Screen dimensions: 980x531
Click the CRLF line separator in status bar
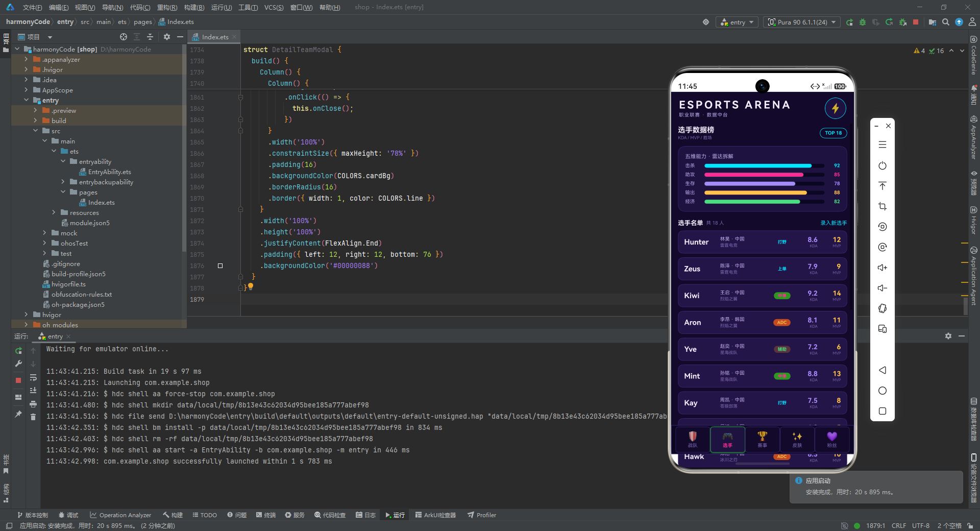899,525
